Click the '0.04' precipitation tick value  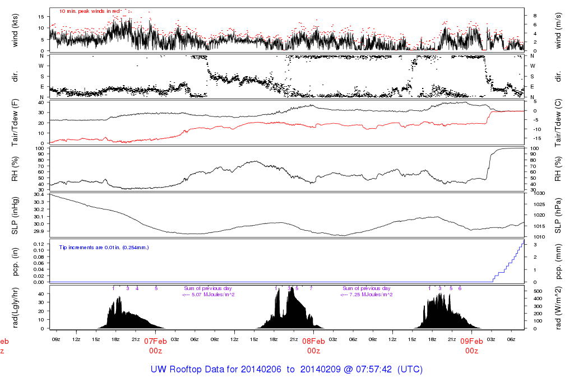click(x=39, y=269)
